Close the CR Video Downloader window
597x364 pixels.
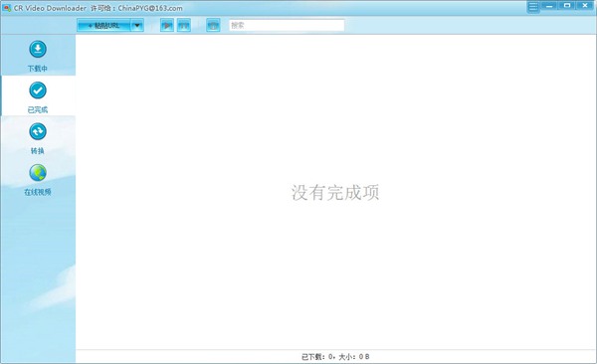coord(585,6)
